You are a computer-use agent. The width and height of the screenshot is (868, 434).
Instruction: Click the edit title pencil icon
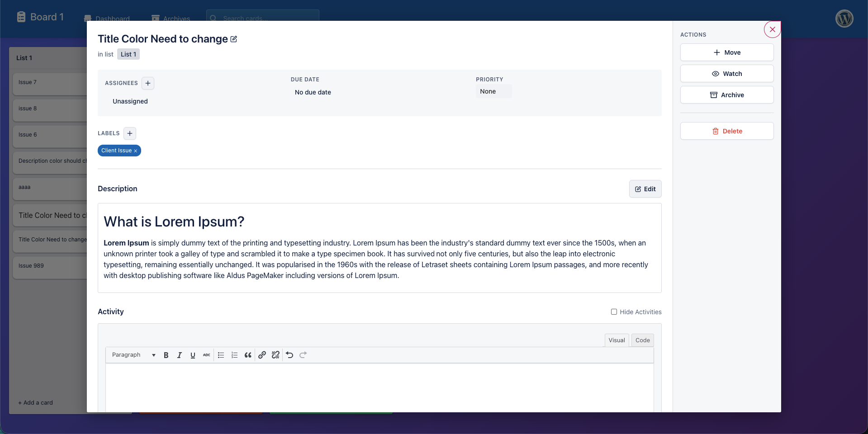click(234, 39)
